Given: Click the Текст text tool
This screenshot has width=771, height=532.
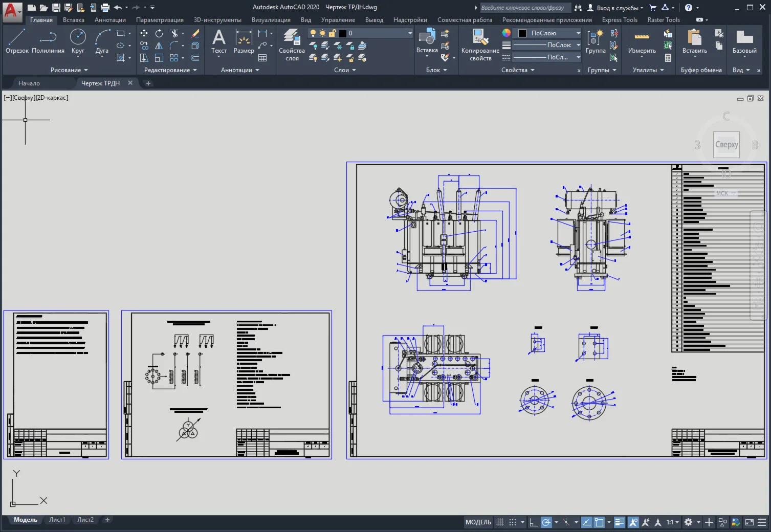Looking at the screenshot, I should point(219,41).
